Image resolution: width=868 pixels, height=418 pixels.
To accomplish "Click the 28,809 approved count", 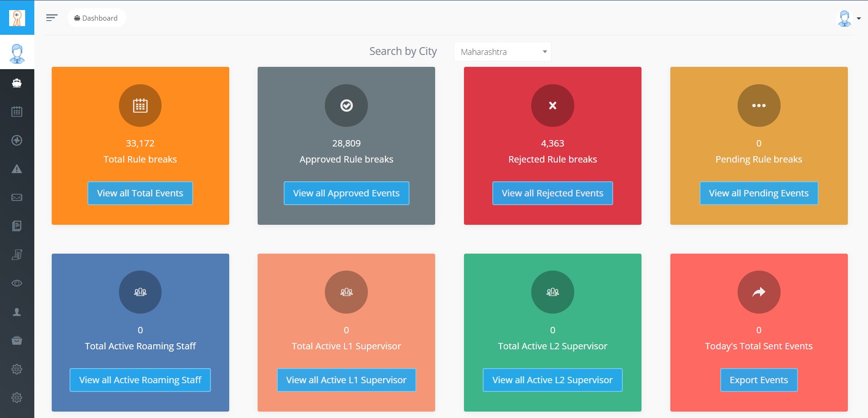I will [346, 143].
